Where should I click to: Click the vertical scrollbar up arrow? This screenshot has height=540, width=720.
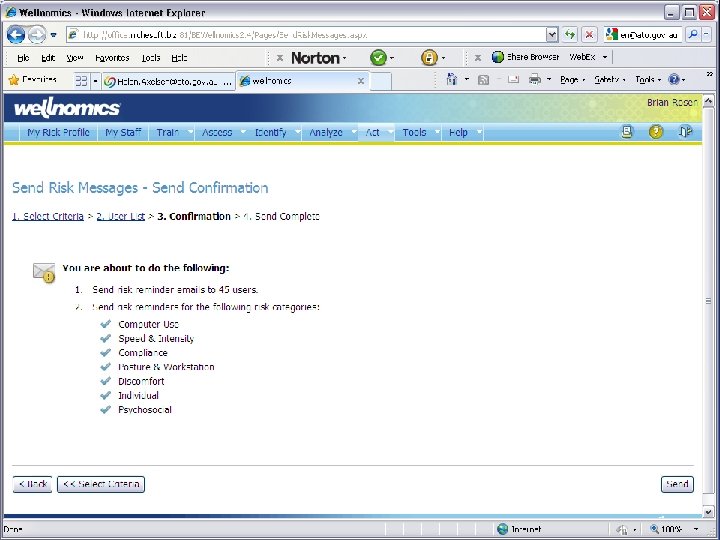tap(709, 101)
